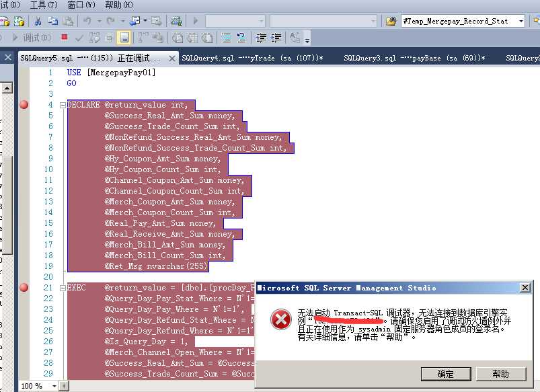Toggle the highlighted IntelliSense Enabled icon
540x392 pixels.
(x=124, y=38)
